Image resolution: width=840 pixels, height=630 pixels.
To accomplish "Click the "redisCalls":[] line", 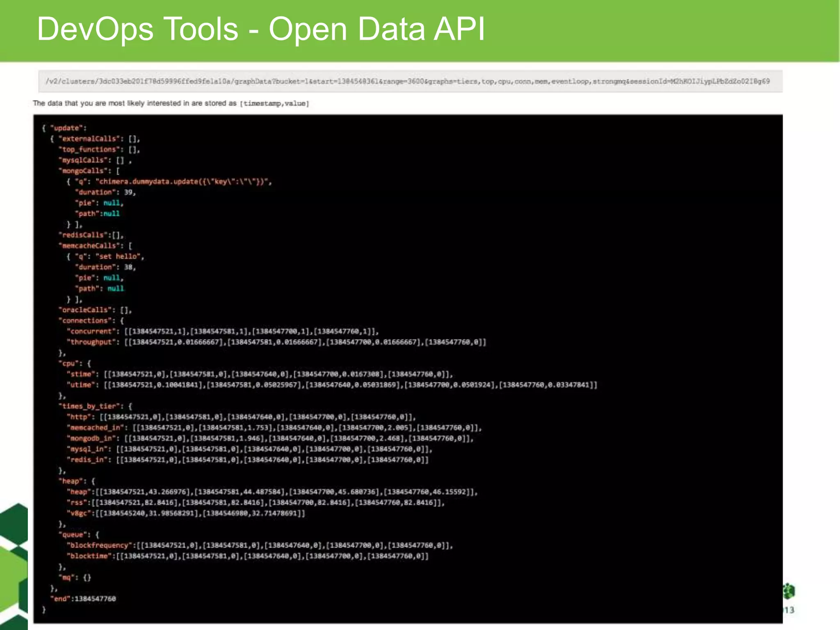I will point(91,235).
